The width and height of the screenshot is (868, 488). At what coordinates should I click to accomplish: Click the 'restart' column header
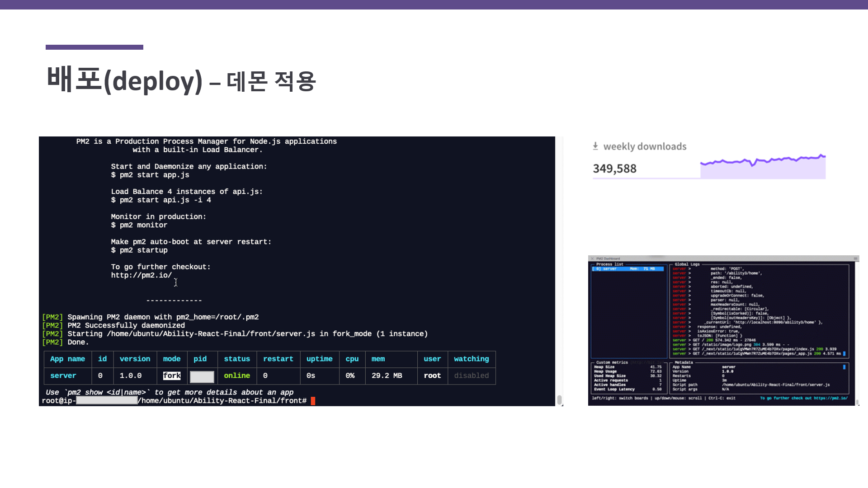278,359
